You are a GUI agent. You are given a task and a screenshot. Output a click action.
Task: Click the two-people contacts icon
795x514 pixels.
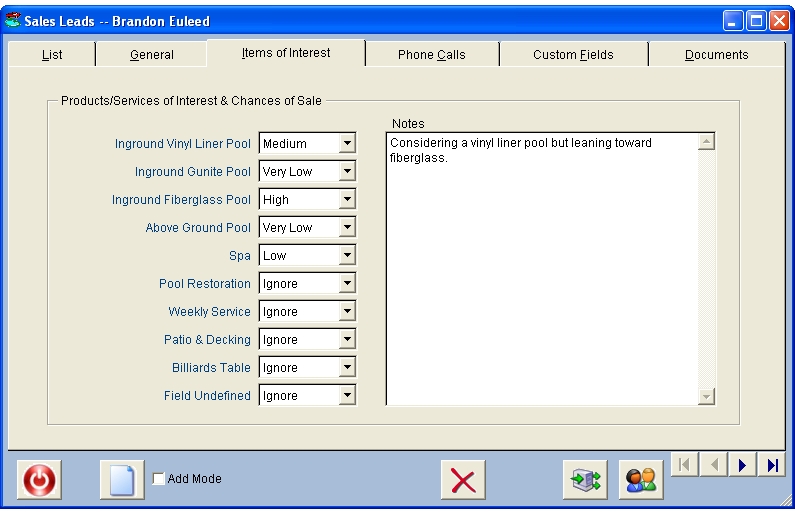tap(641, 480)
